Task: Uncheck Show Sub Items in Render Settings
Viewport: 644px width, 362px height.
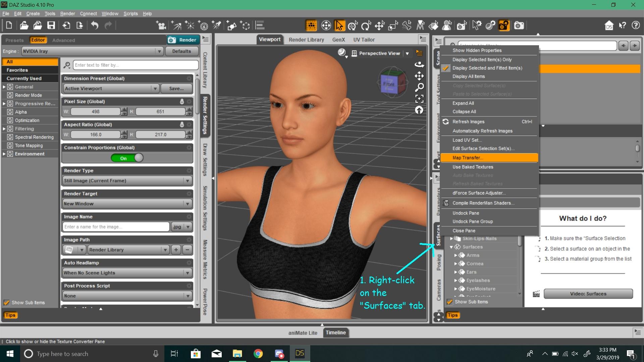Action: tap(6, 302)
